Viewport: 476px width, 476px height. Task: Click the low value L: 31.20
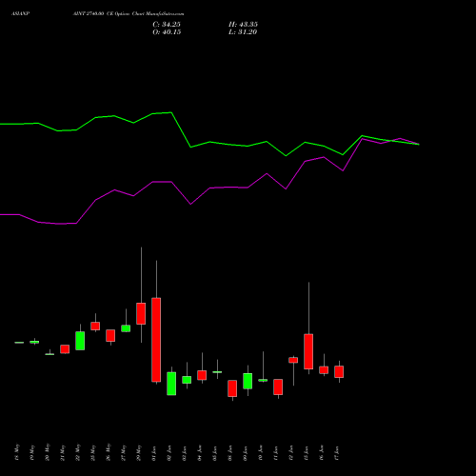[243, 31]
